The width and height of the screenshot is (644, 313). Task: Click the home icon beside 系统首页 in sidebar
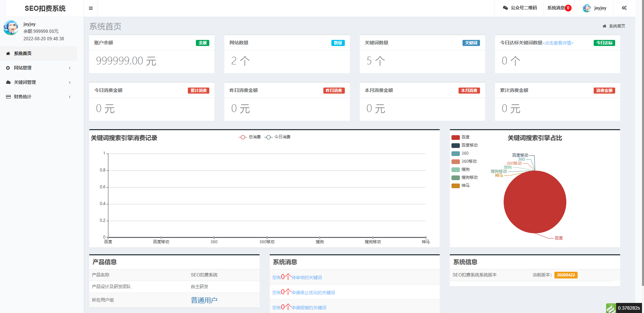[x=8, y=53]
